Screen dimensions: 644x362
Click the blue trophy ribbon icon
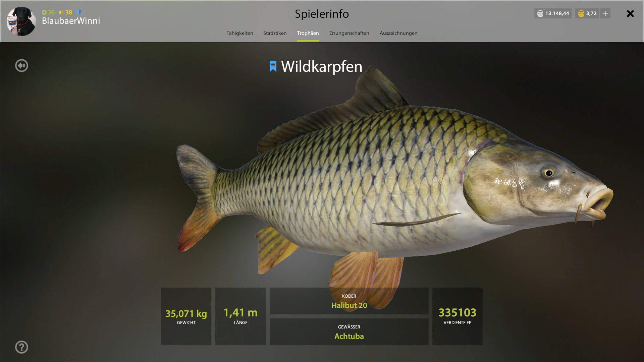273,66
